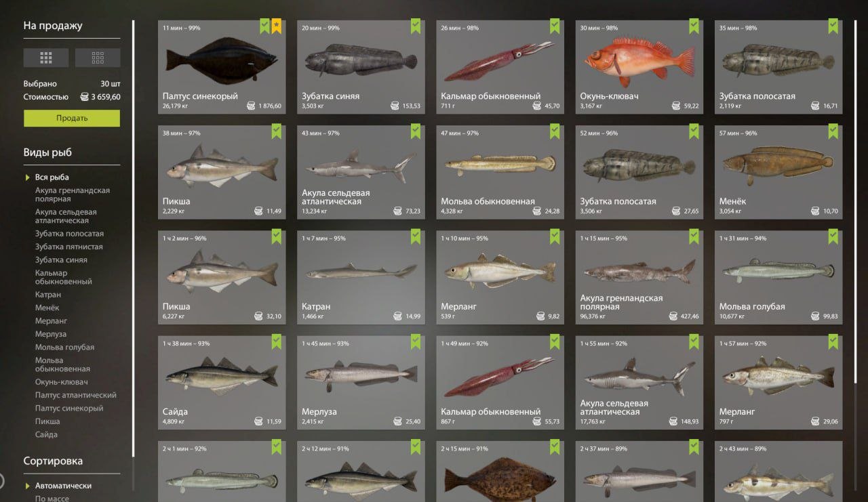This screenshot has height=502, width=868.
Task: Filter by Окунь-клювач in species list
Action: pyautogui.click(x=62, y=382)
